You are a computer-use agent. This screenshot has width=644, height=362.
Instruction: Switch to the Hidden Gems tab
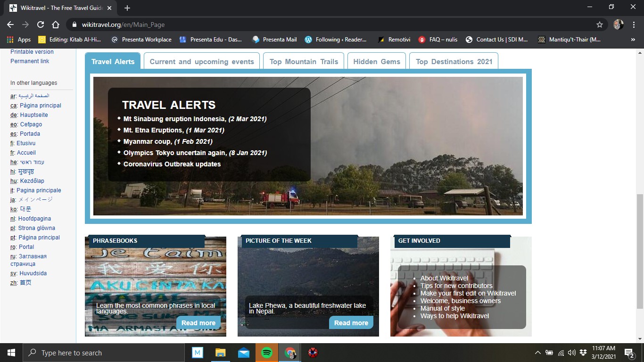click(x=376, y=61)
